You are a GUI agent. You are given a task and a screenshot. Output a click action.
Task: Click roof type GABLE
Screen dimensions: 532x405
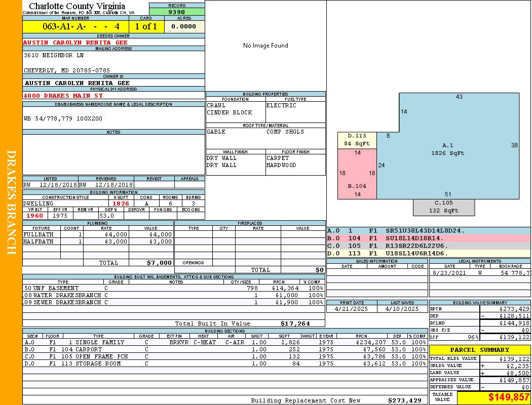click(x=216, y=132)
